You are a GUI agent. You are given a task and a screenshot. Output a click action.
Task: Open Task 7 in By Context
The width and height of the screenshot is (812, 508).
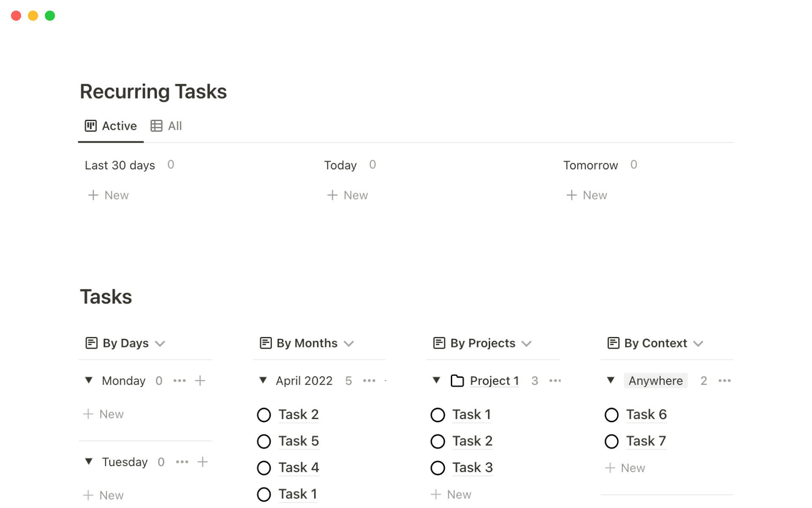point(646,441)
